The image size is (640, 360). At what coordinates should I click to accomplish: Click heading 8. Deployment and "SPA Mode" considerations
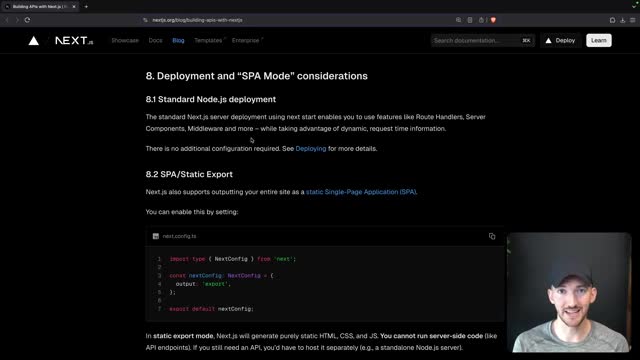[256, 76]
